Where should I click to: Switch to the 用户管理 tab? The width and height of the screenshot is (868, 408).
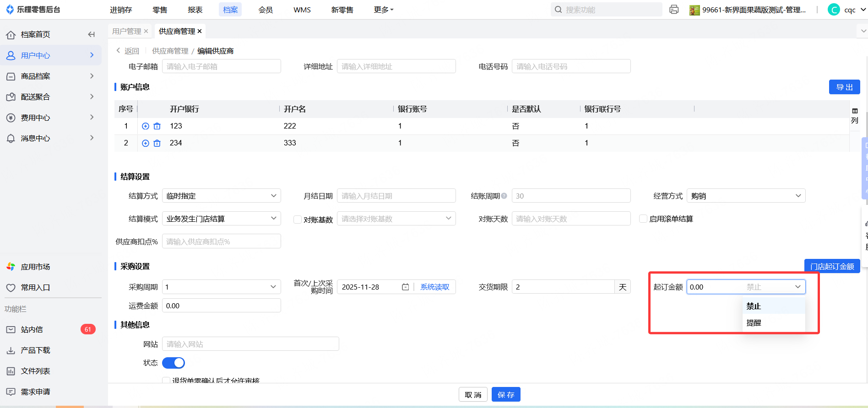tap(126, 31)
